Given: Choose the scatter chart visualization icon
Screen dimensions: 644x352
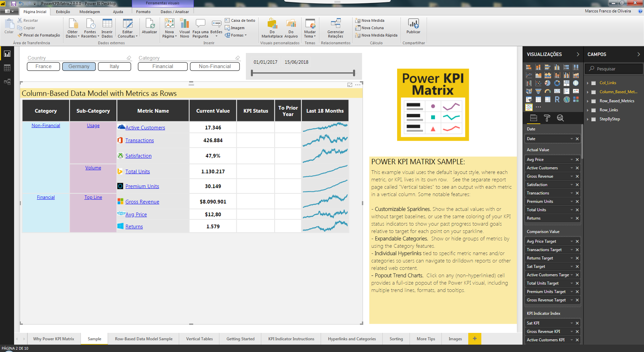Looking at the screenshot, I should coord(538,83).
